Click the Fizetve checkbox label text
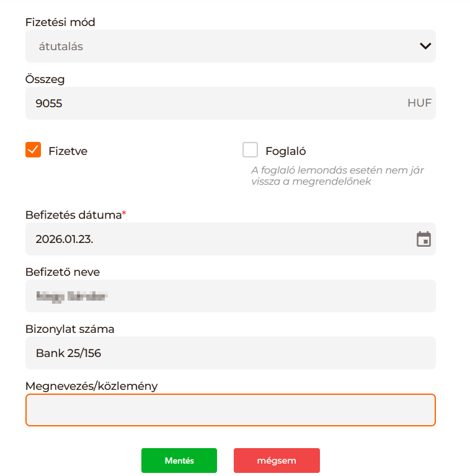 [x=68, y=151]
